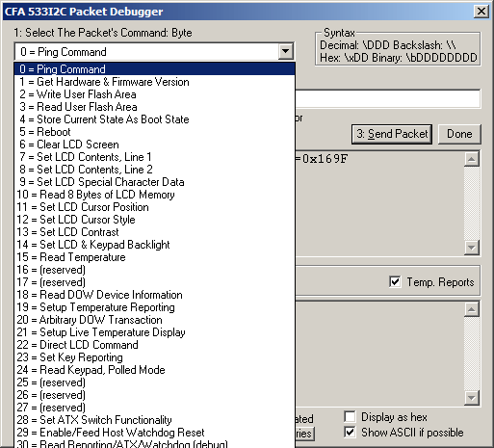Choose the '17 = (reserved)' entry

(x=154, y=282)
